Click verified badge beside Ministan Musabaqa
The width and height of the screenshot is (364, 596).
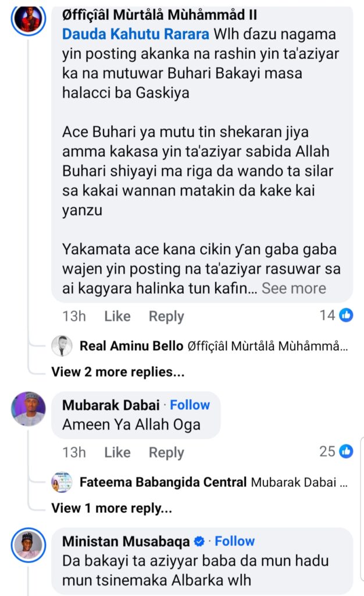tap(199, 542)
